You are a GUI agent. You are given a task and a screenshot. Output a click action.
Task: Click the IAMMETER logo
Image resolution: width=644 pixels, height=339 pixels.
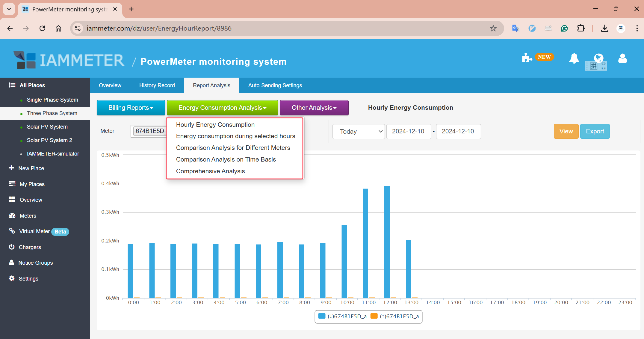pos(69,60)
